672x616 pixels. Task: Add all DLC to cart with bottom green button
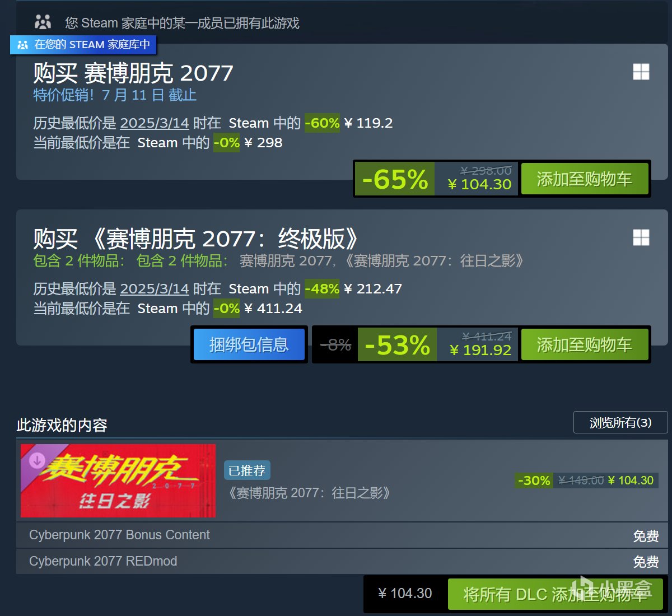click(555, 594)
